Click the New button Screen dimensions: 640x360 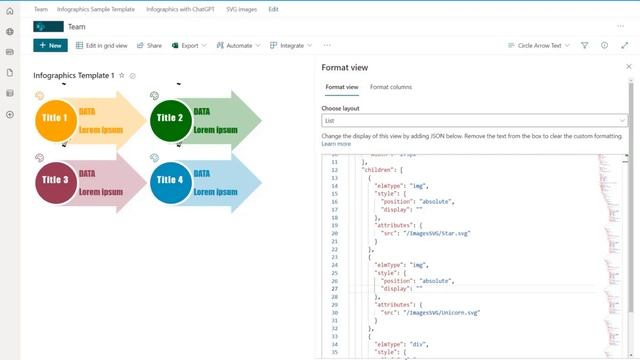pyautogui.click(x=50, y=45)
